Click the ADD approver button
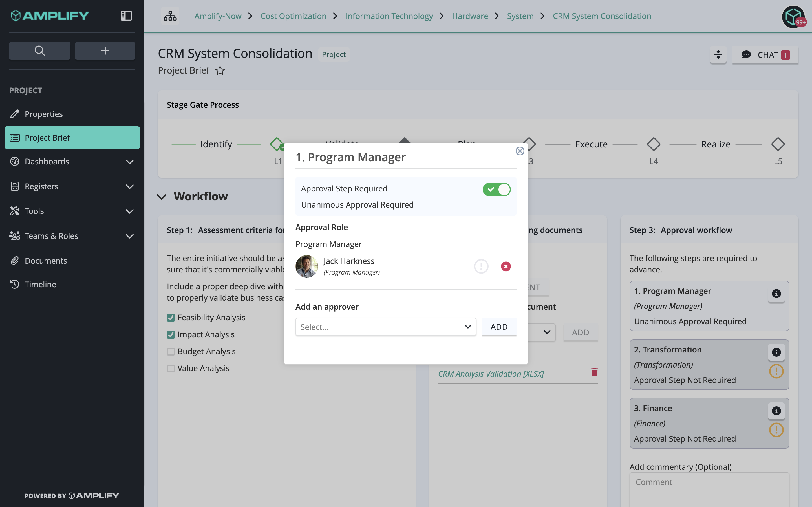812x507 pixels. point(499,327)
